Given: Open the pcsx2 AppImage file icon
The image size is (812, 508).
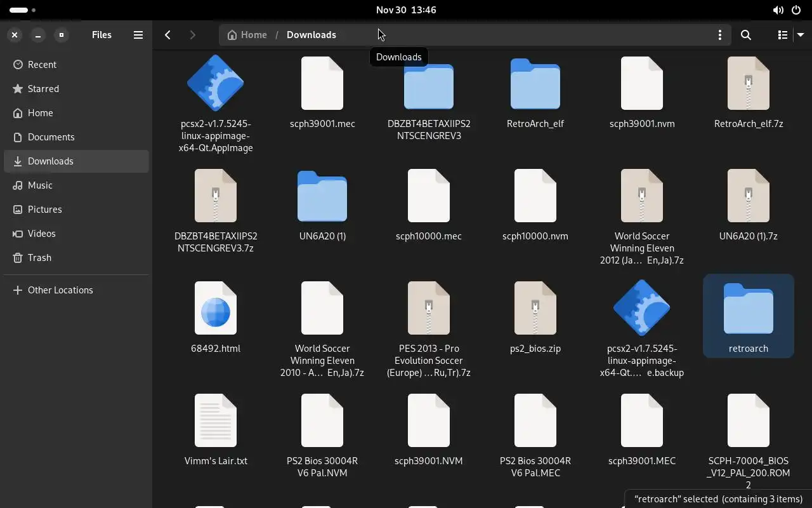Looking at the screenshot, I should coord(216,83).
